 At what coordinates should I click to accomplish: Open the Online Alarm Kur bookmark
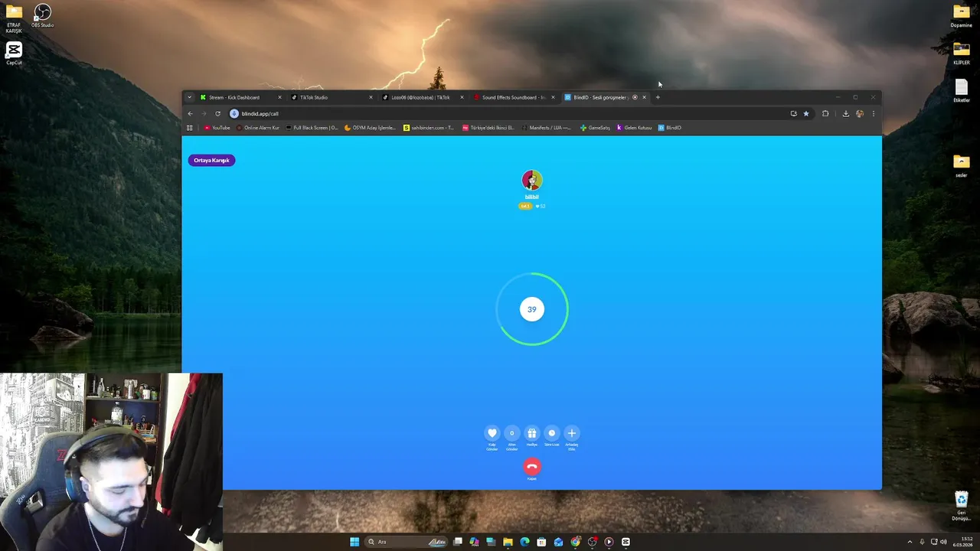click(259, 128)
